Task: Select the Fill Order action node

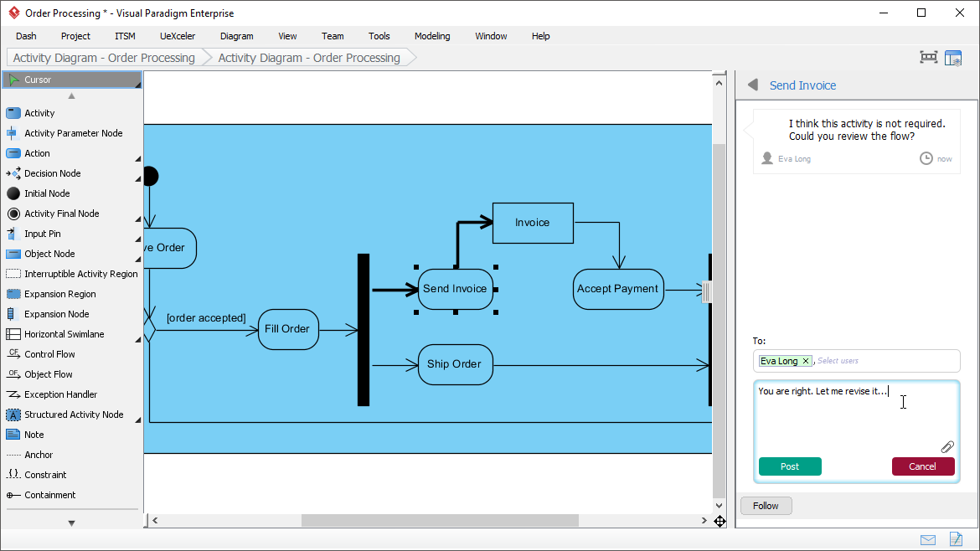Action: point(288,329)
